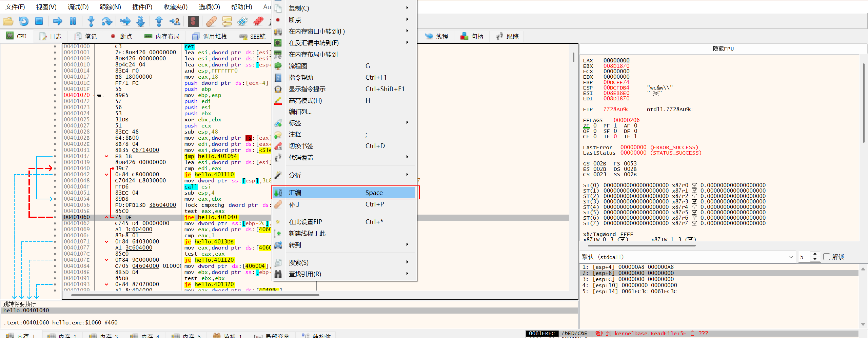
Task: Click the Step Over toolbar icon
Action: pyautogui.click(x=107, y=21)
